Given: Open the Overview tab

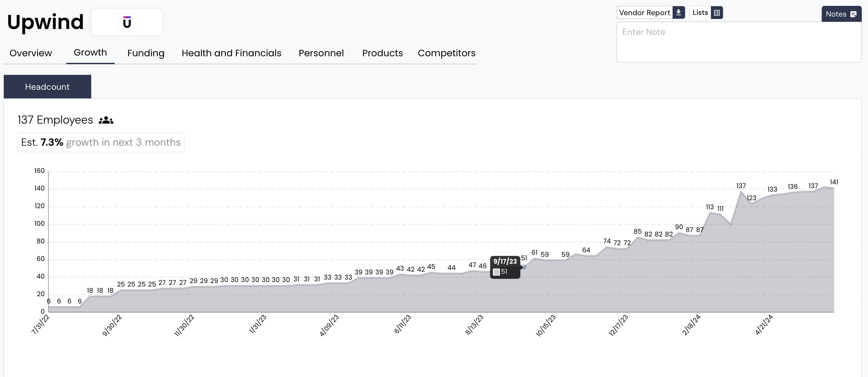Looking at the screenshot, I should coord(31,53).
